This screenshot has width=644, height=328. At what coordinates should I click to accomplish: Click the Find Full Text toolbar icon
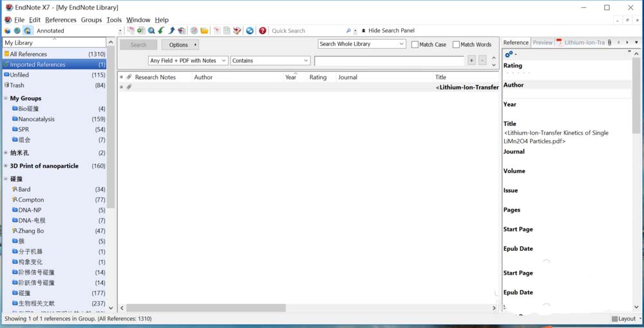pos(182,31)
